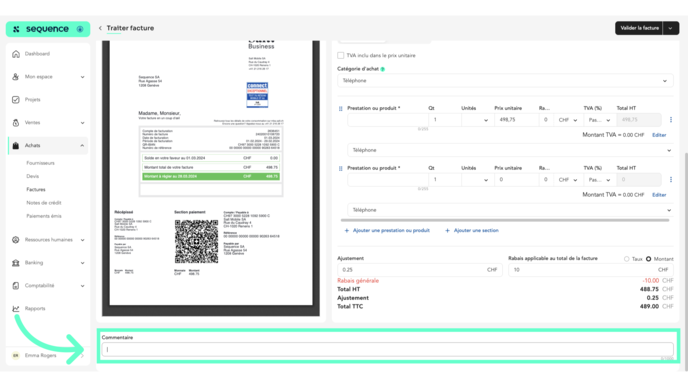This screenshot has width=688, height=387.
Task: Click the Comptabilité icon
Action: (x=16, y=286)
